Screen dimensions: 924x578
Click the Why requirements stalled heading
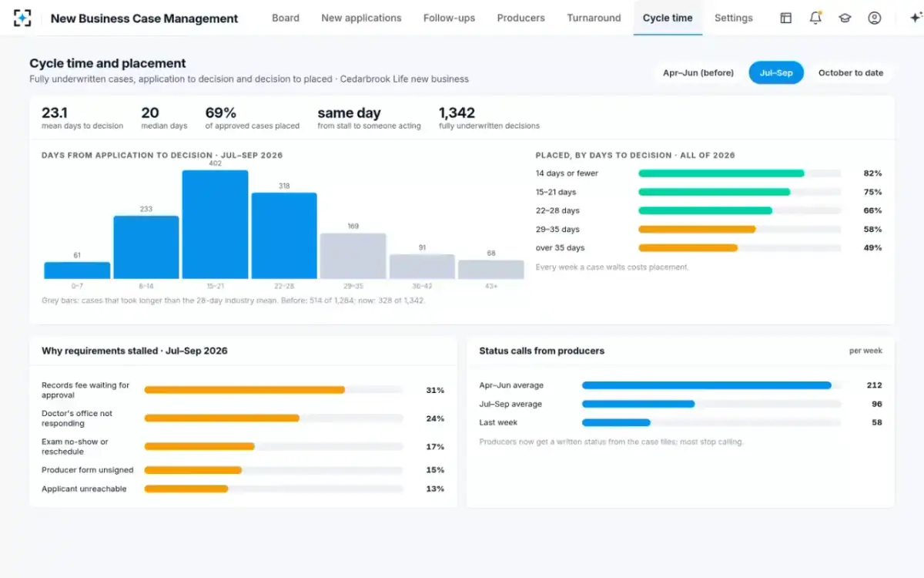pos(135,351)
